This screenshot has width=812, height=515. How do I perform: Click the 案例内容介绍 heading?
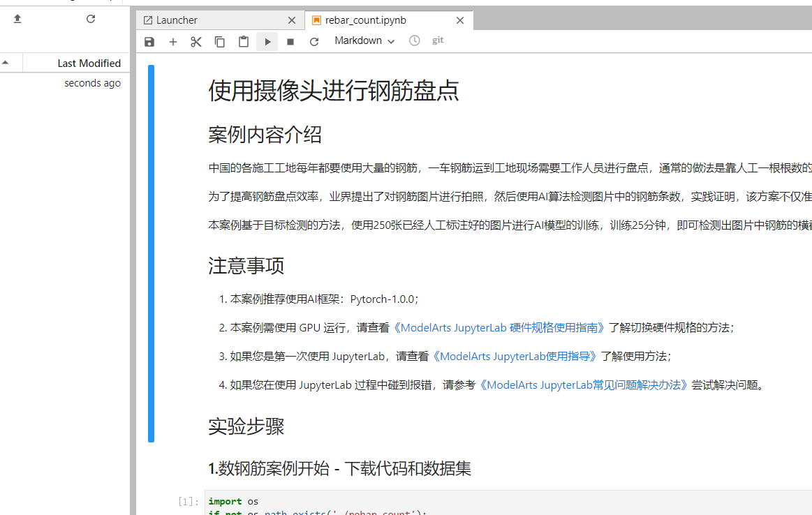pyautogui.click(x=265, y=135)
